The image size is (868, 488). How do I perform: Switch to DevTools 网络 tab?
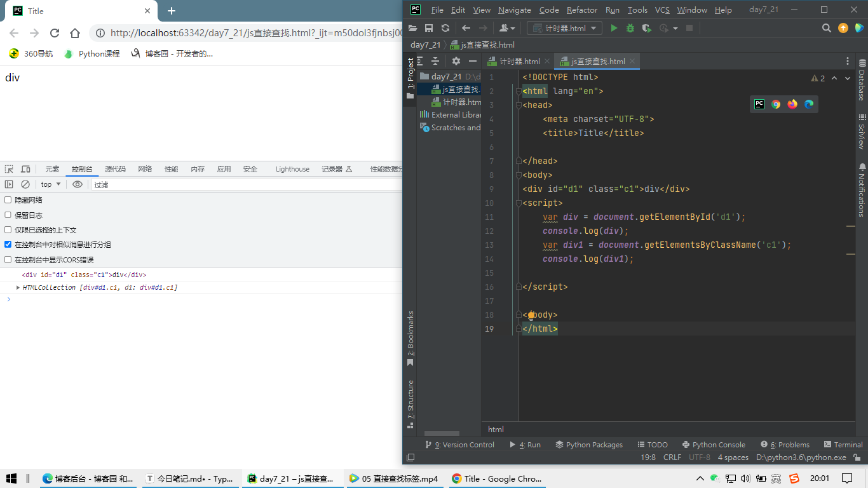[x=145, y=169]
